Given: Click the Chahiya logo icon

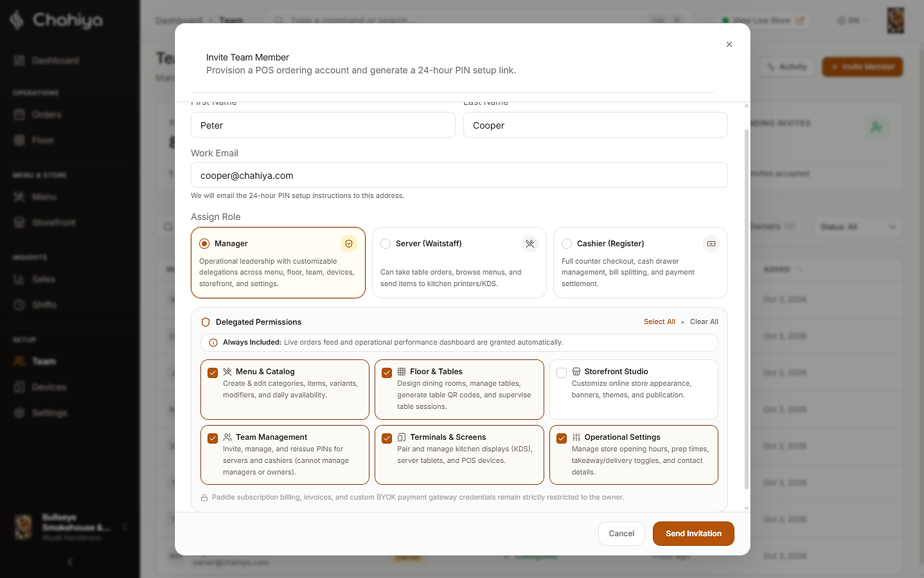Looking at the screenshot, I should 17,20.
